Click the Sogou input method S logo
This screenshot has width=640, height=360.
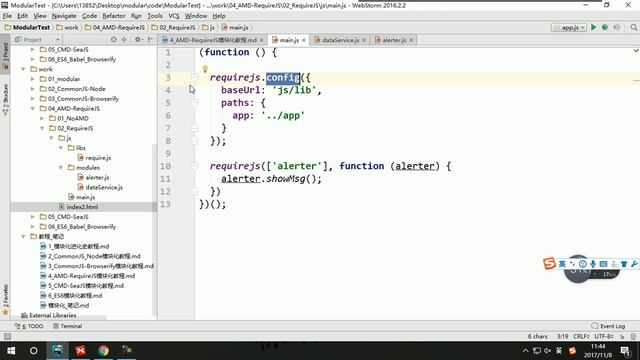point(549,264)
